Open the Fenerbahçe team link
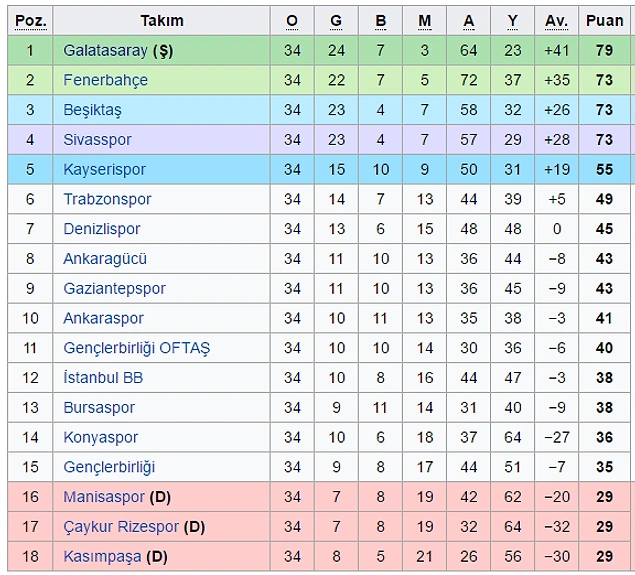 tap(105, 80)
